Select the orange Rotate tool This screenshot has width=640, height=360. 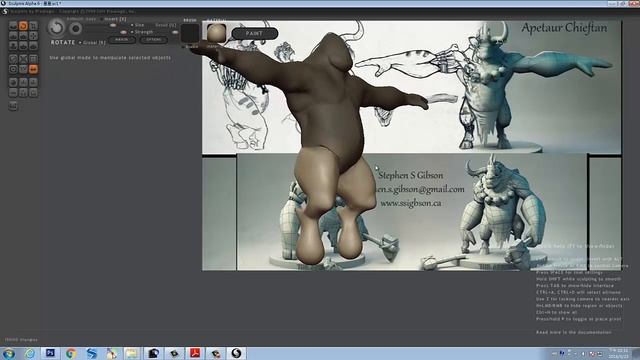point(23,26)
